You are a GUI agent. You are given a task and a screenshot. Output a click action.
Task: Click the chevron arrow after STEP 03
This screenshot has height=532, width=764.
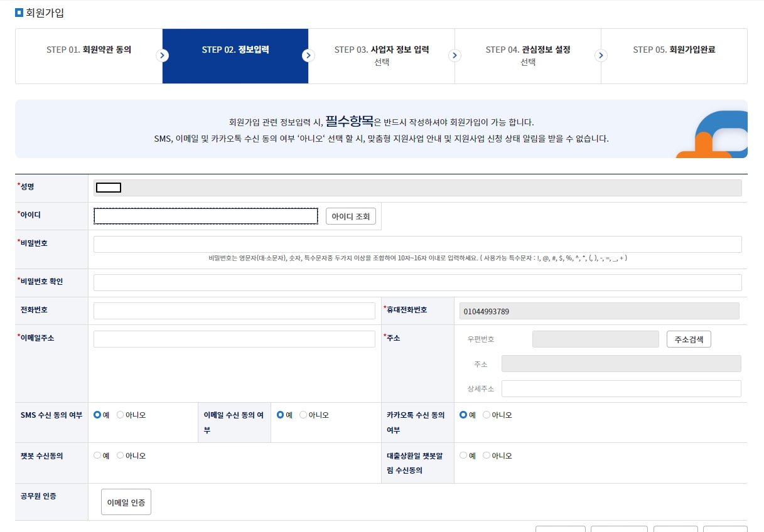(455, 55)
